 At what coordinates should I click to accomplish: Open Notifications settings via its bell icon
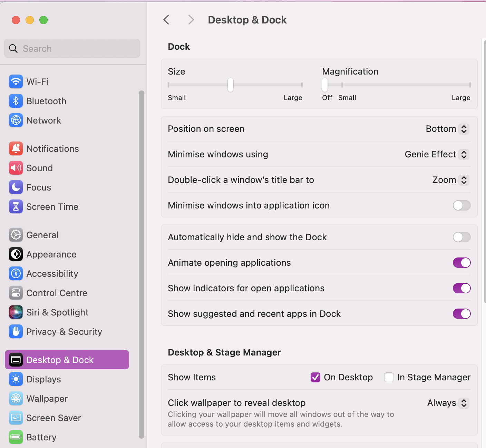[x=16, y=148]
